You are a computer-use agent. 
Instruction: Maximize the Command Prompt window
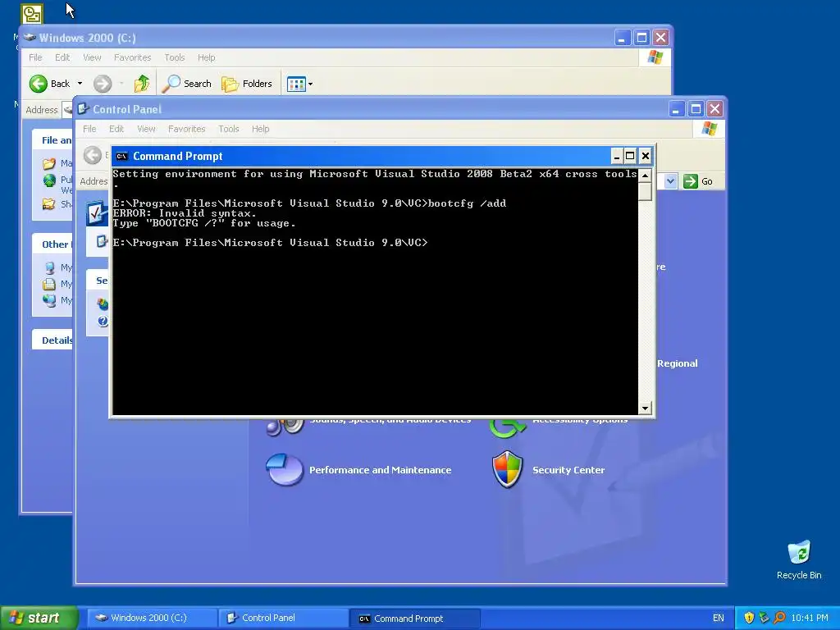pyautogui.click(x=631, y=156)
